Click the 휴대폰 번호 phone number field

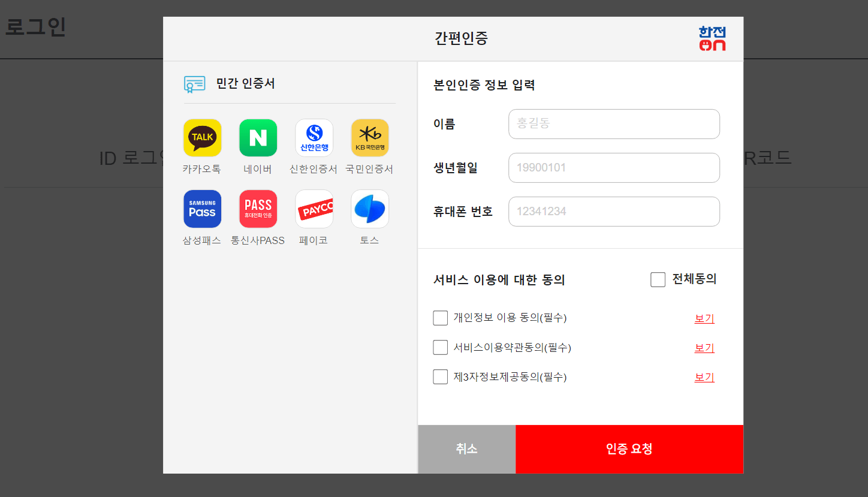coord(614,212)
